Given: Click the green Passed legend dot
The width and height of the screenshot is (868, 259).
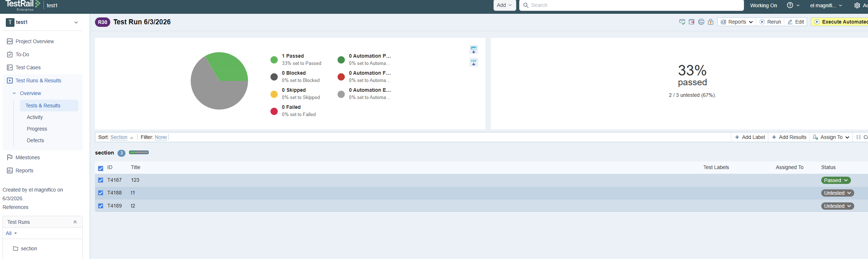Looking at the screenshot, I should 274,60.
